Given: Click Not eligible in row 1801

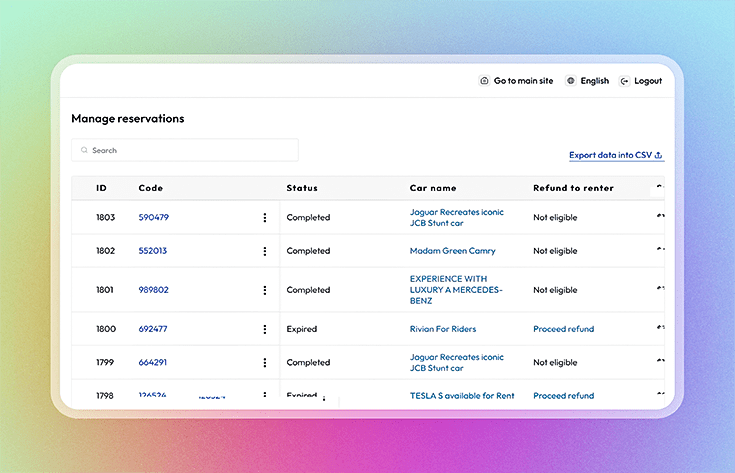Looking at the screenshot, I should [555, 290].
